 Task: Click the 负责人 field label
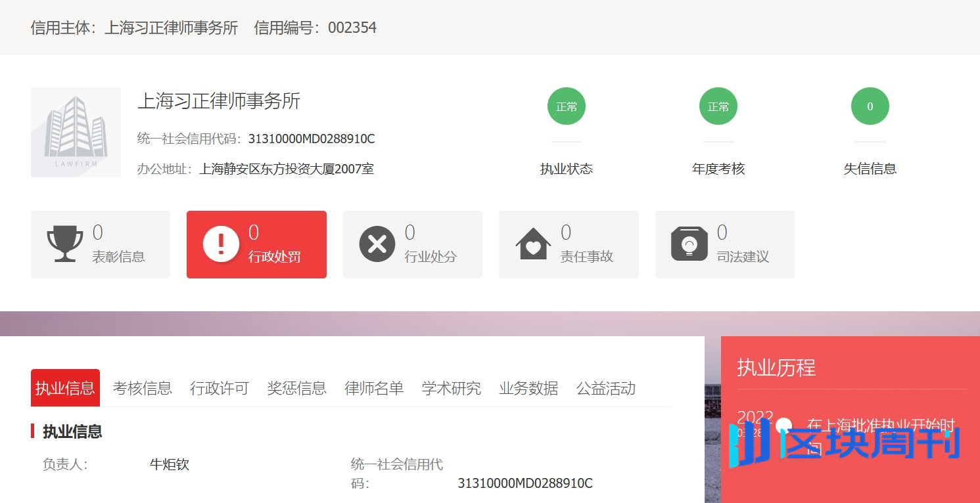[65, 465]
